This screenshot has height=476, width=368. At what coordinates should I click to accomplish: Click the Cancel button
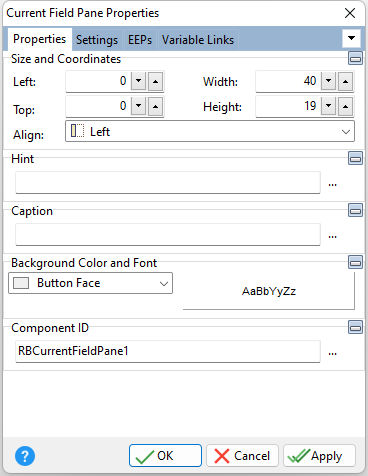(x=242, y=456)
